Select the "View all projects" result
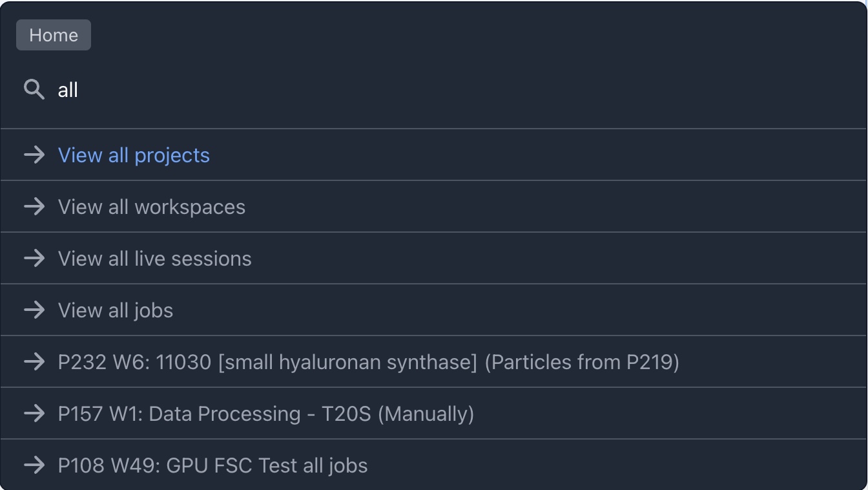Viewport: 868px width, 490px height. click(134, 155)
